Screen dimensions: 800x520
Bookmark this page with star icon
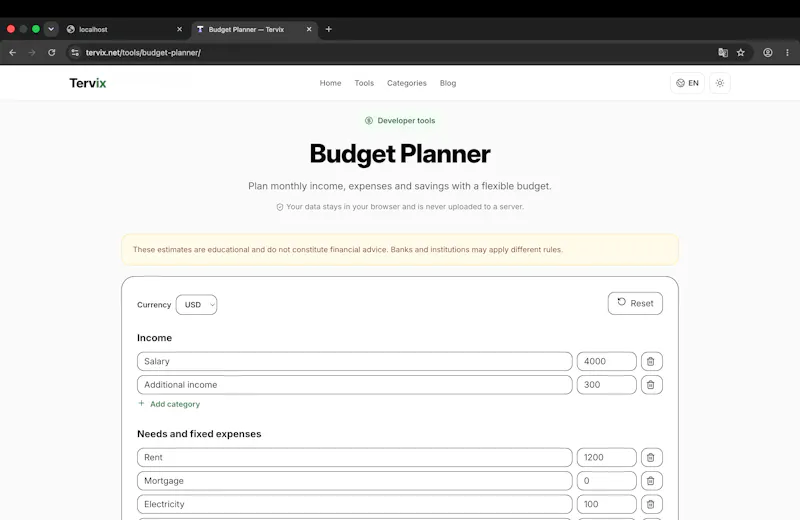point(740,53)
